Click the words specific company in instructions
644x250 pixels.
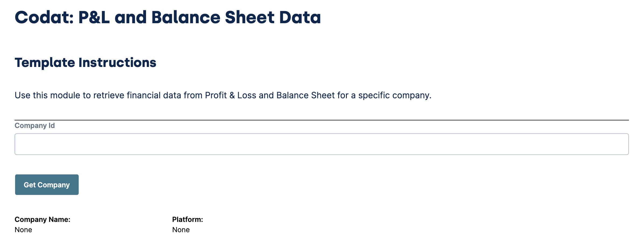395,95
